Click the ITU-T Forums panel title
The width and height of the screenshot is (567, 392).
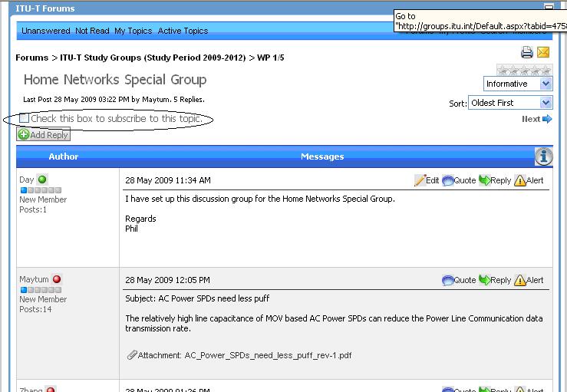click(x=45, y=8)
